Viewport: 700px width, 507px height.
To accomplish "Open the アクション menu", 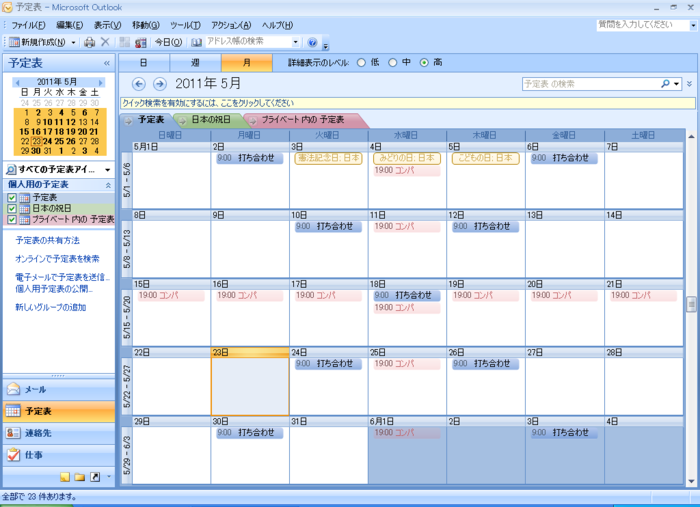I will 231,25.
